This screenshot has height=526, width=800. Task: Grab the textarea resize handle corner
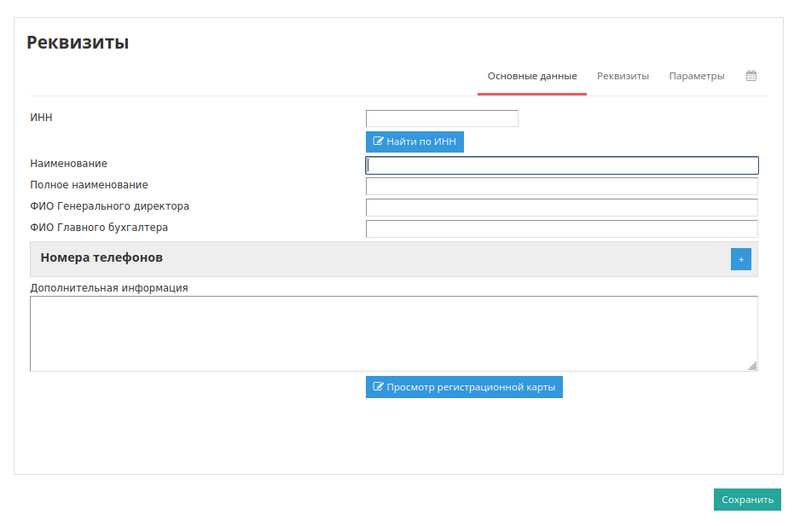point(752,366)
